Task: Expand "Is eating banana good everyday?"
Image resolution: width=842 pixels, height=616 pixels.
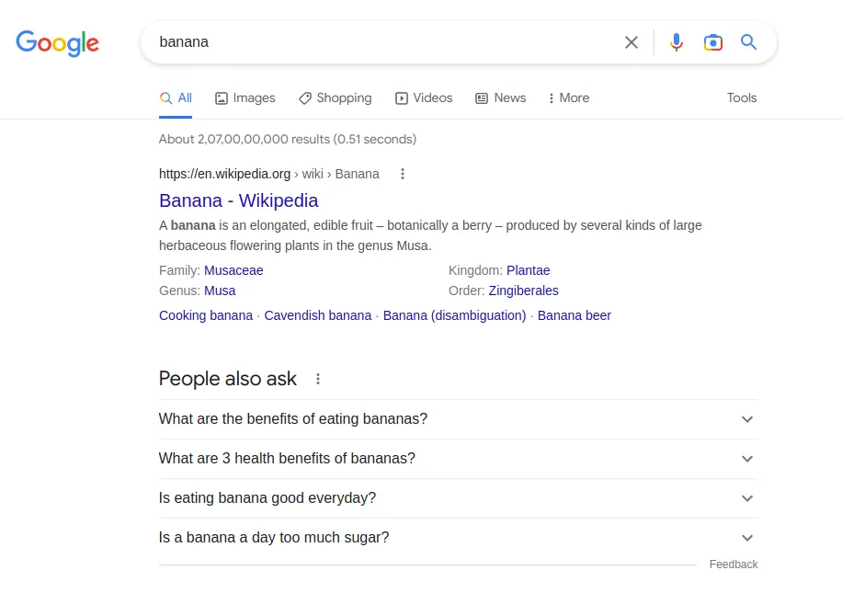Action: (458, 497)
